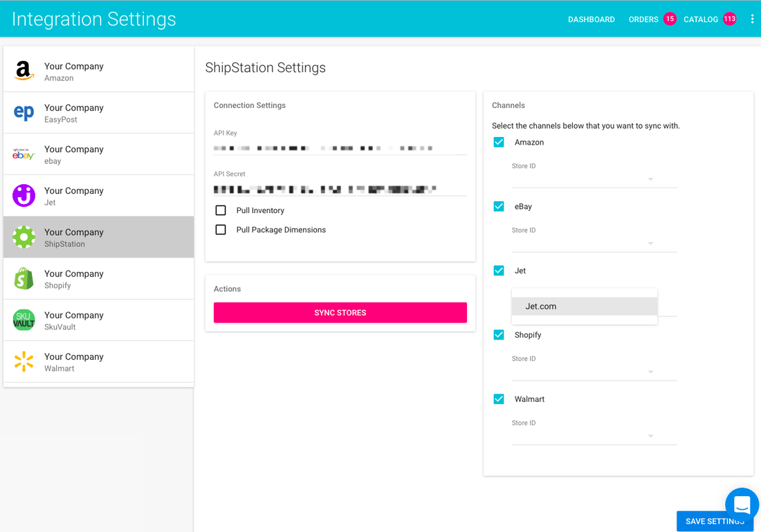Click the ebay logo icon in sidebar
This screenshot has height=532, width=761.
(24, 154)
